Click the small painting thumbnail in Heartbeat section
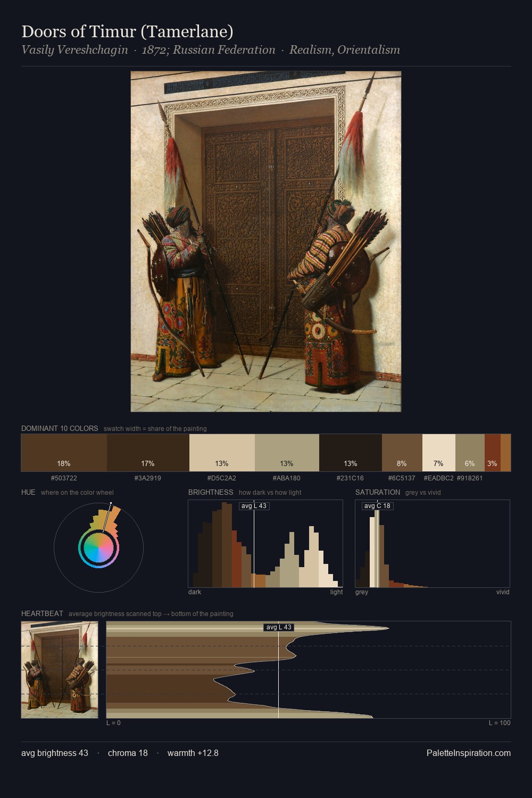Screen dimensions: 532x798 (60, 670)
